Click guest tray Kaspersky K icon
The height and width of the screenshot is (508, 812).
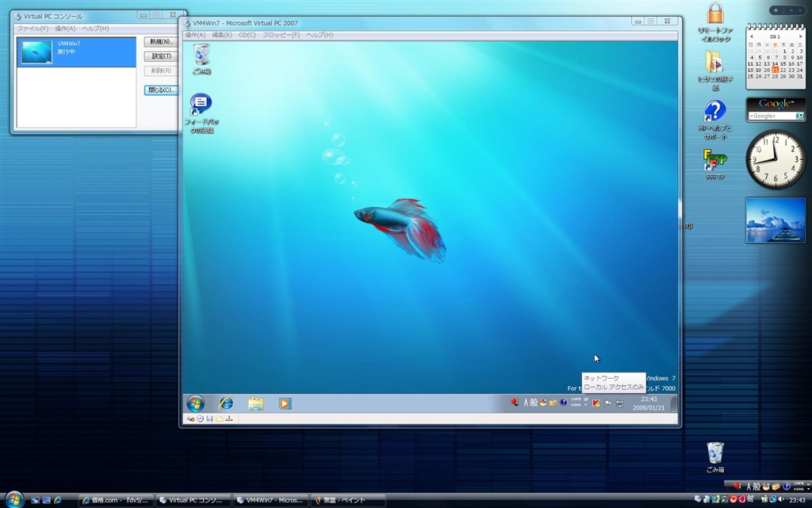click(596, 403)
